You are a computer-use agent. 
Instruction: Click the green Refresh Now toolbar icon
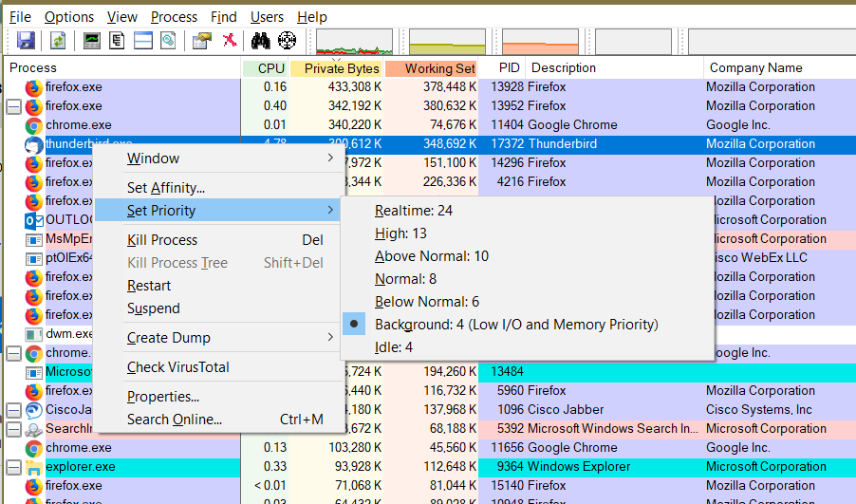pos(59,41)
